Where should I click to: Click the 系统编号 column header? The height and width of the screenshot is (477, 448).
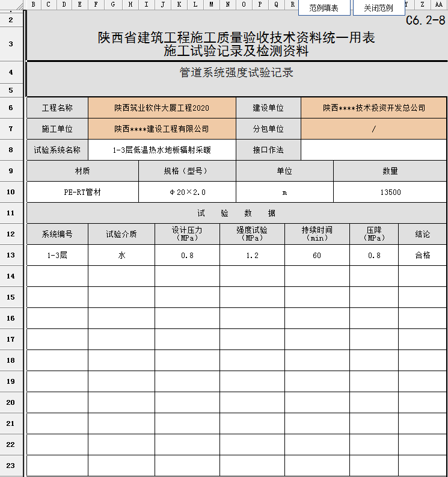[58, 234]
